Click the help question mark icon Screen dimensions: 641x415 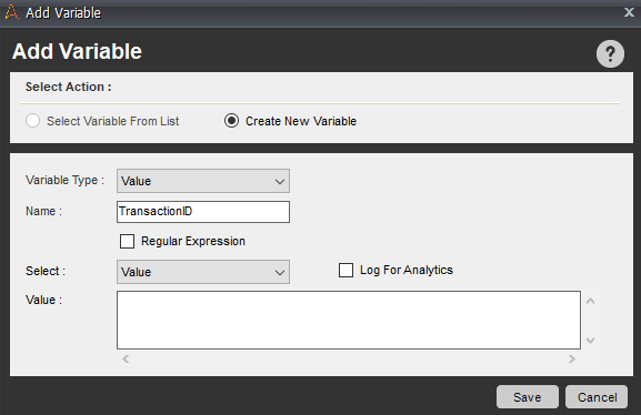pyautogui.click(x=610, y=54)
